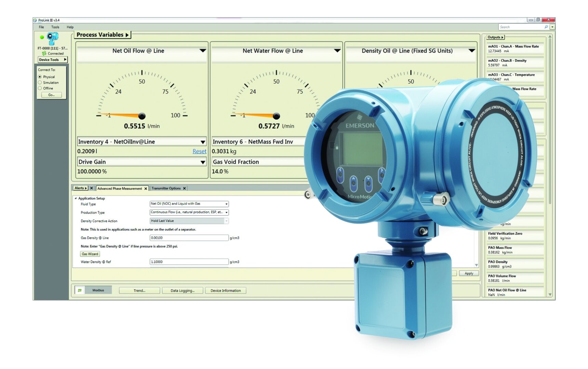The height and width of the screenshot is (369, 588).
Task: Click the settings pane scroll down arrow
Action: pyautogui.click(x=476, y=265)
